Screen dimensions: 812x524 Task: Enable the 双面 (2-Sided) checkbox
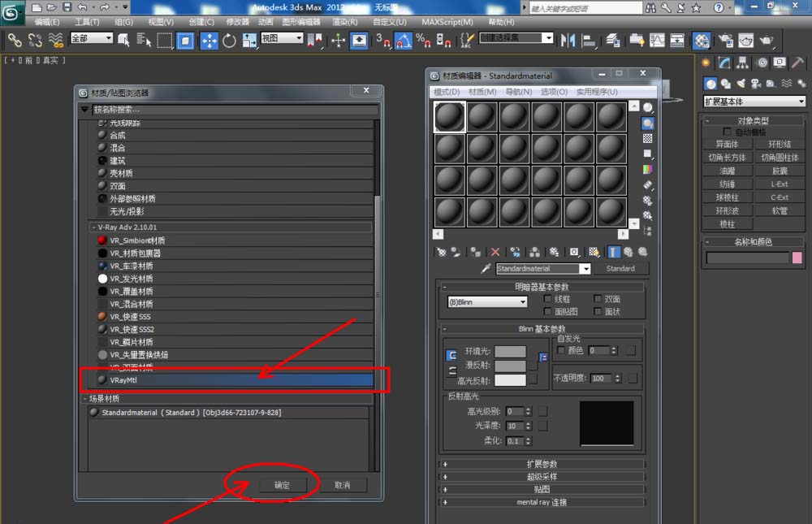(x=598, y=299)
